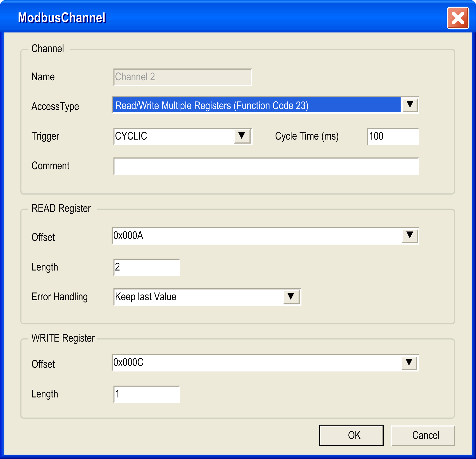Click the disabled Channel 2 name field
This screenshot has width=476, height=459.
[x=182, y=77]
